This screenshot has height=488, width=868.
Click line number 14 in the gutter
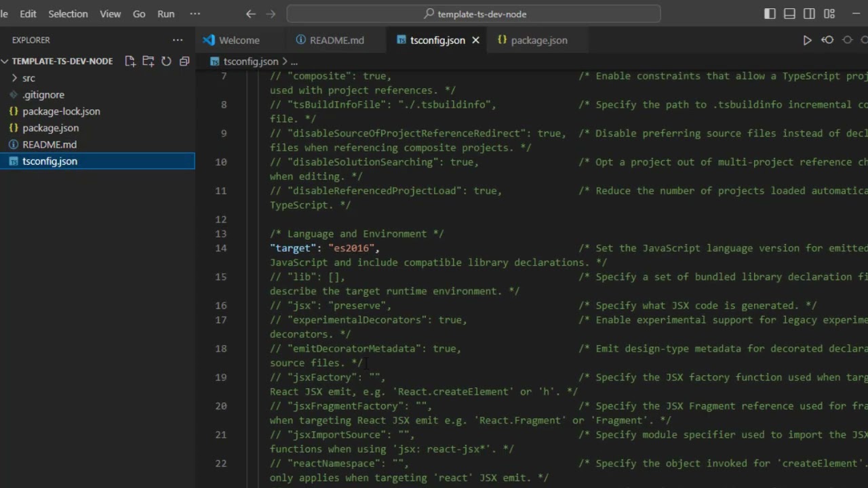(x=221, y=248)
